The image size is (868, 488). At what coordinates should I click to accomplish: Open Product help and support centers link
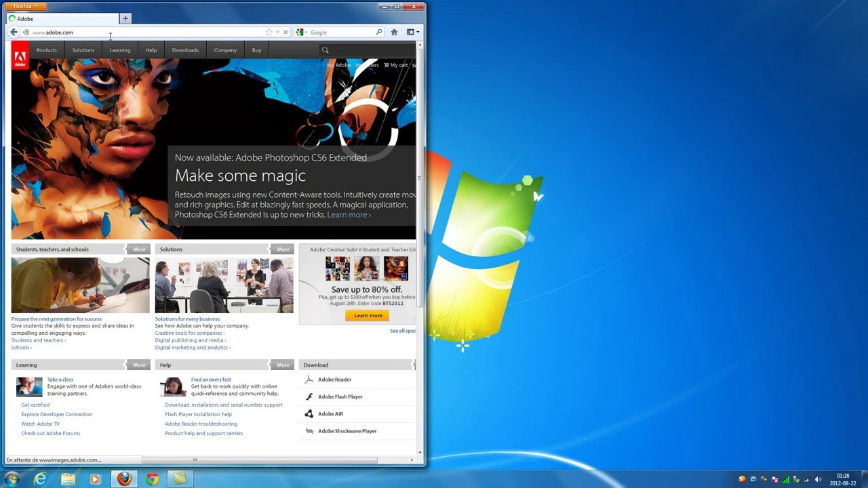pyautogui.click(x=203, y=433)
